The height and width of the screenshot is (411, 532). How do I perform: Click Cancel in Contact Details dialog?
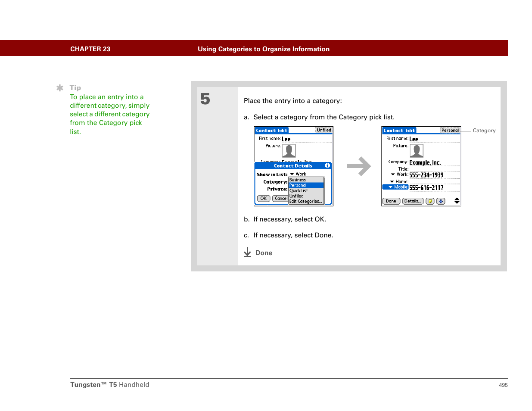click(x=280, y=199)
